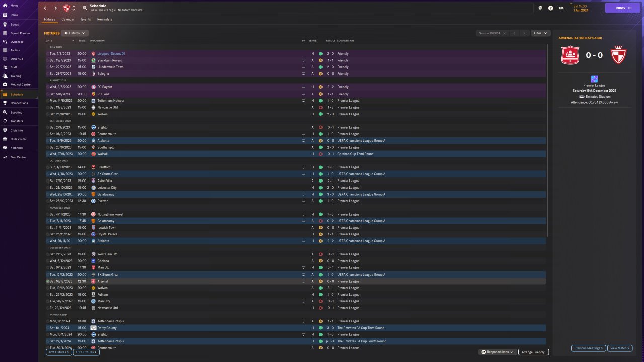Open Scouting from the sidebar

point(5,112)
